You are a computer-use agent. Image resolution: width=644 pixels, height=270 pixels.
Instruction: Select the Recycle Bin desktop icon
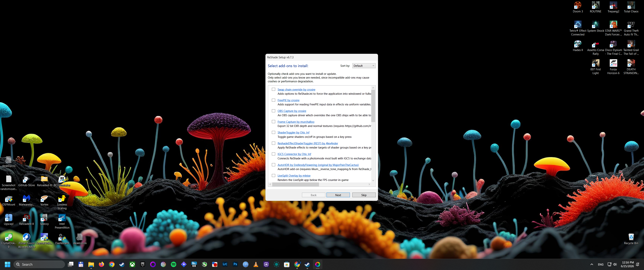(631, 239)
